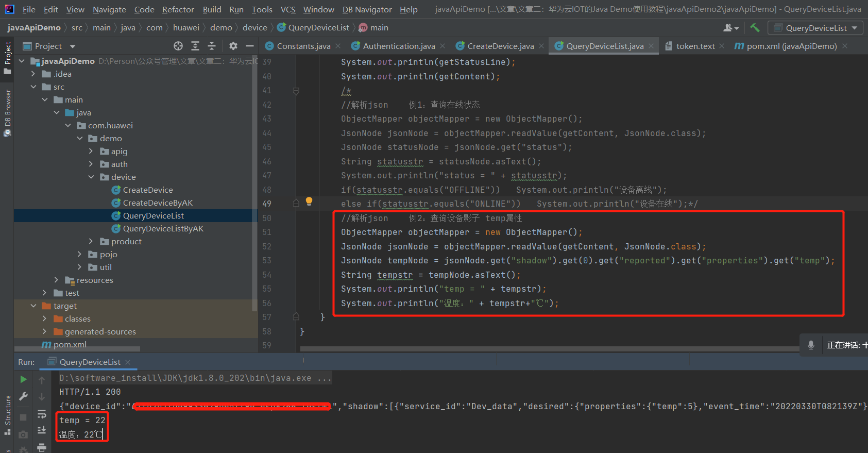Expand the product folder in project tree
The image size is (868, 453).
pos(91,241)
